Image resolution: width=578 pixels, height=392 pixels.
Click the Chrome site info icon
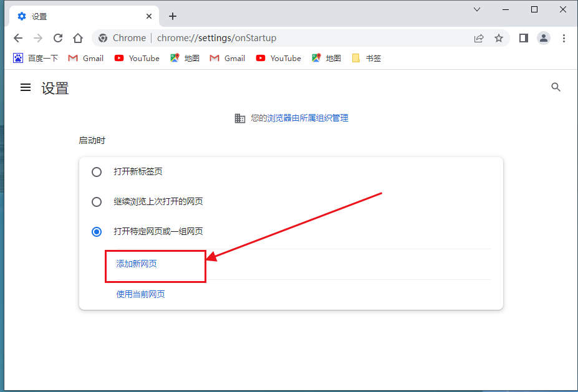(103, 38)
